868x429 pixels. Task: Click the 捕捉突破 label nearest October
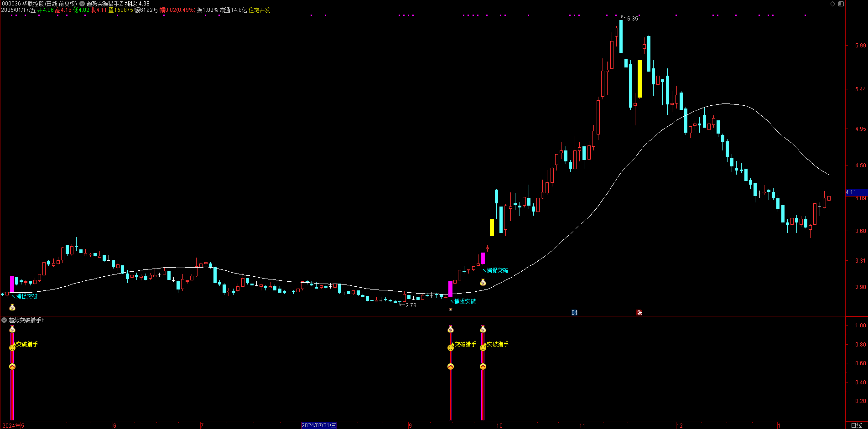tap(497, 270)
